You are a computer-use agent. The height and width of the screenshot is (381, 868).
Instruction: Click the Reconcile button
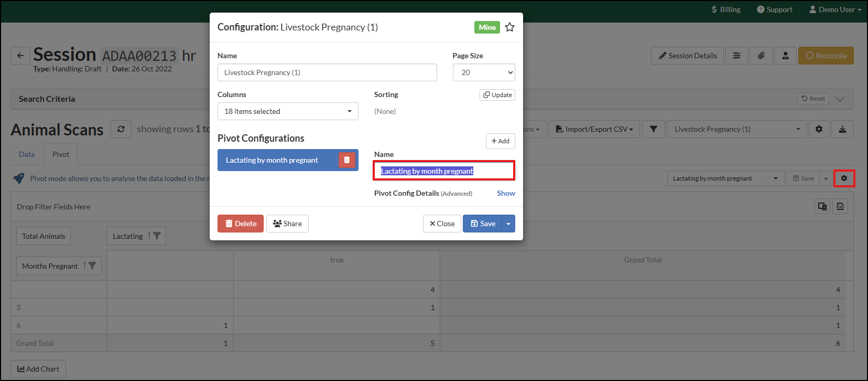pyautogui.click(x=826, y=56)
